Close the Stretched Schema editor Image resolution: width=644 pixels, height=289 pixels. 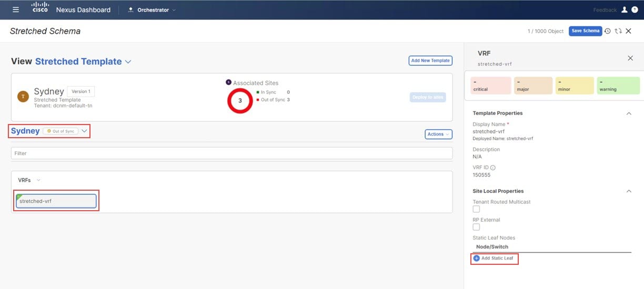[x=628, y=31]
